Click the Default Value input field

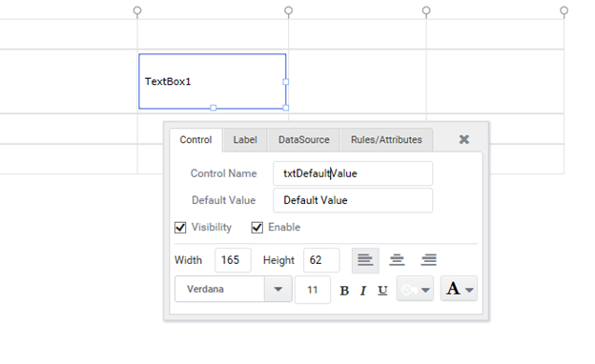[353, 200]
